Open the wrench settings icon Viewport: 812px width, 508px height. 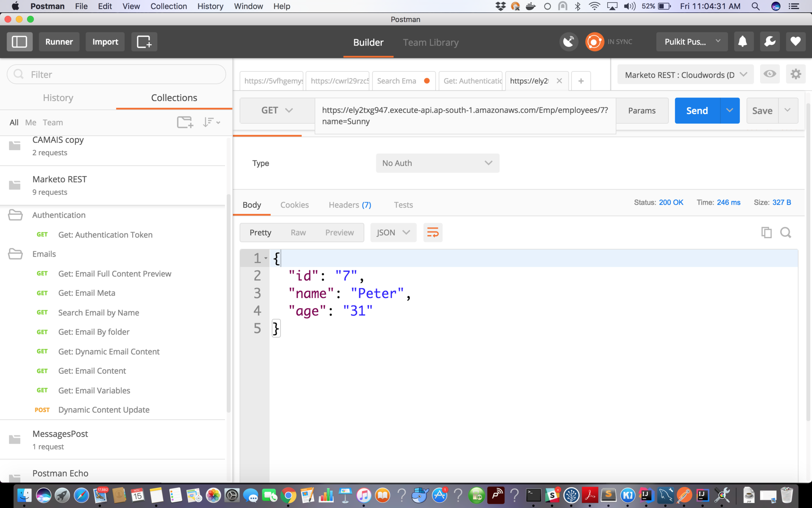(x=770, y=42)
